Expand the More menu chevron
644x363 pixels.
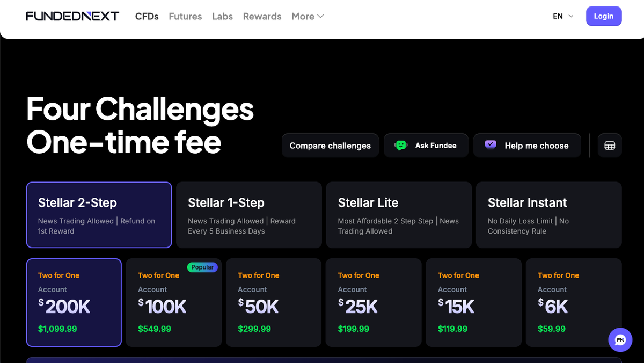point(321,16)
